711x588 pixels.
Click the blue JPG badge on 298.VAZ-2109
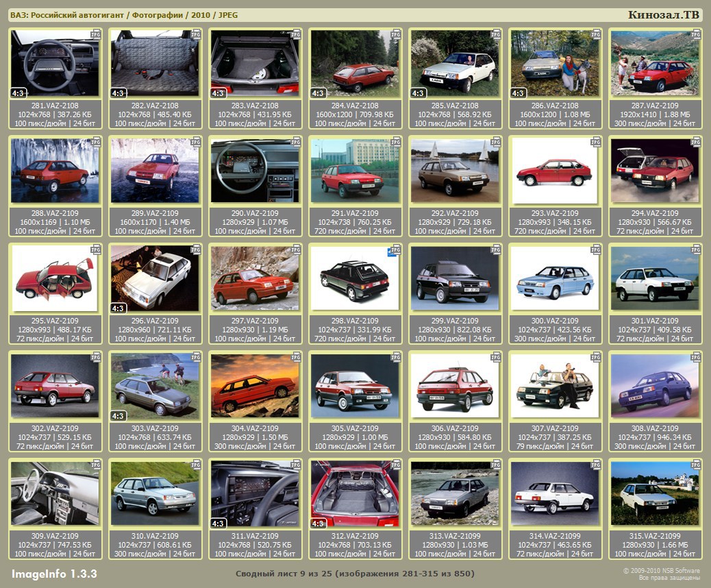click(395, 250)
